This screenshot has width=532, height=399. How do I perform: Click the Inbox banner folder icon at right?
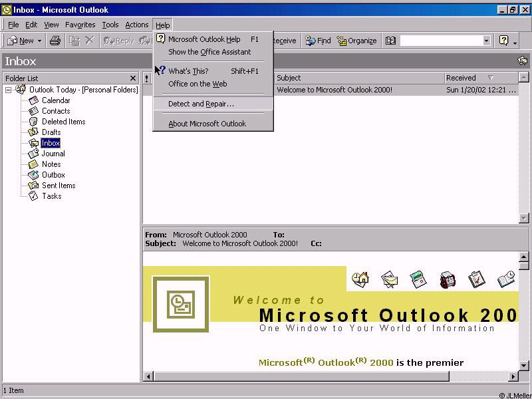coord(523,61)
